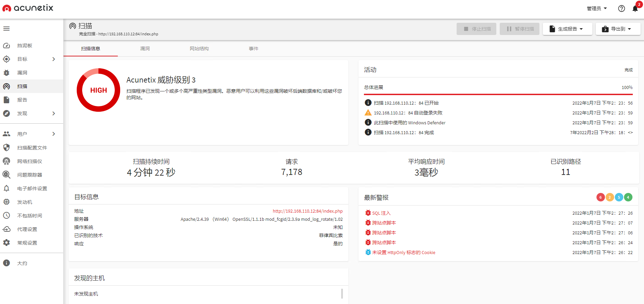
Task: Switch to the 网站结构 tab
Action: [199, 49]
